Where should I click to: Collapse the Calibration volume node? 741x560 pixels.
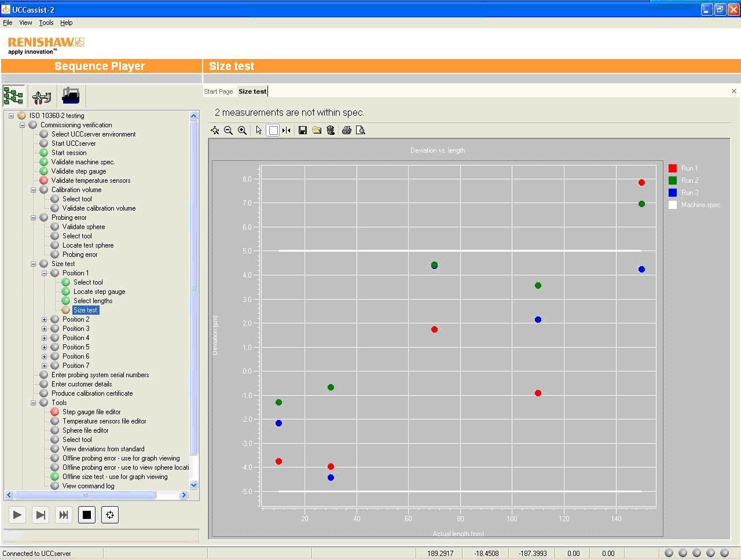(x=34, y=190)
